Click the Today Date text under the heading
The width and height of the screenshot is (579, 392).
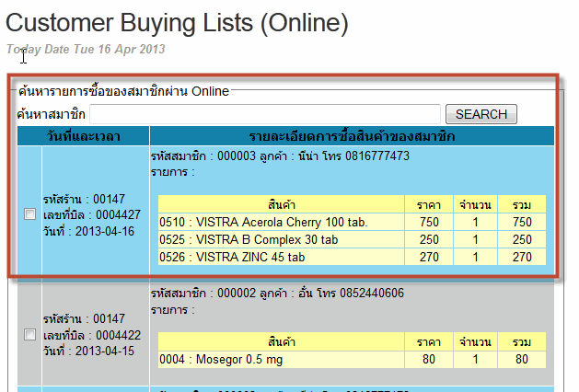tap(86, 49)
